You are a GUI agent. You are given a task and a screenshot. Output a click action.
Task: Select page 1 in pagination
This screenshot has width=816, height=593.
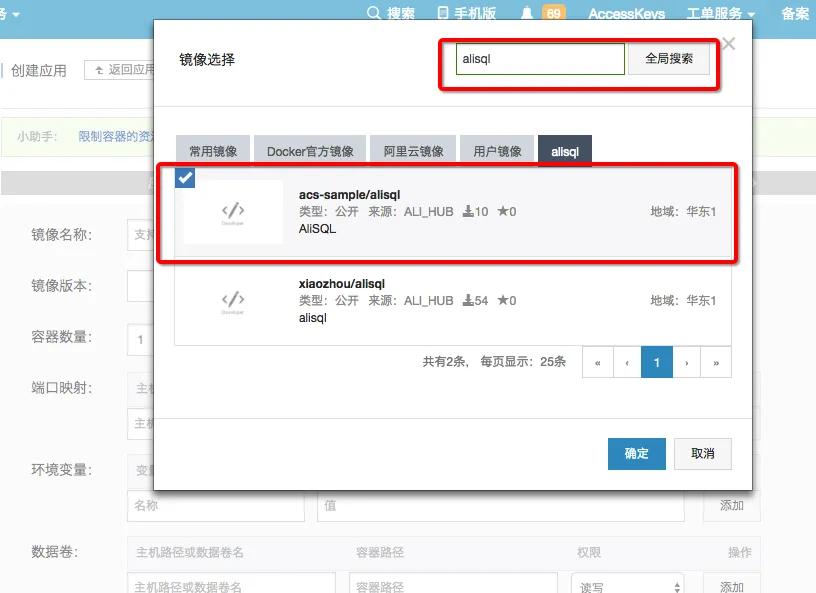657,362
